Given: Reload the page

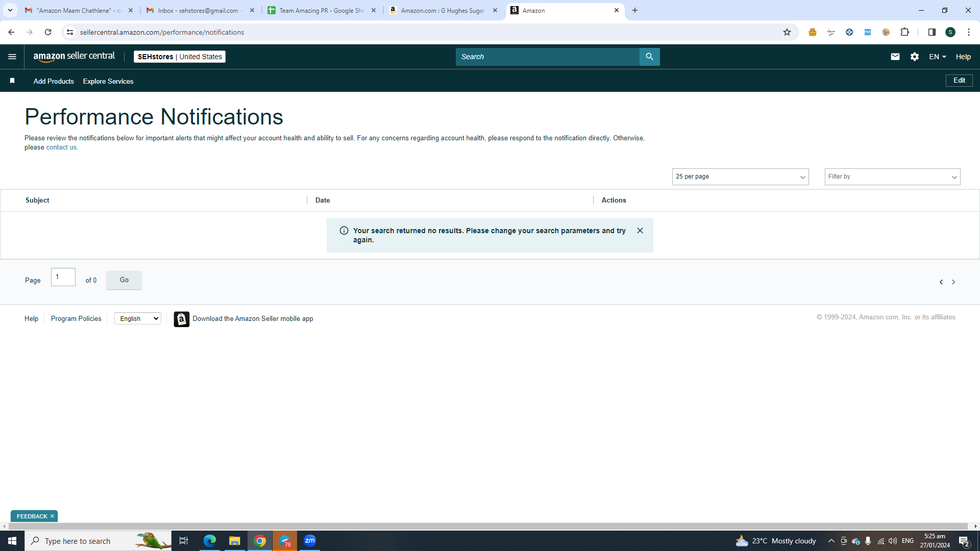Looking at the screenshot, I should point(48,32).
